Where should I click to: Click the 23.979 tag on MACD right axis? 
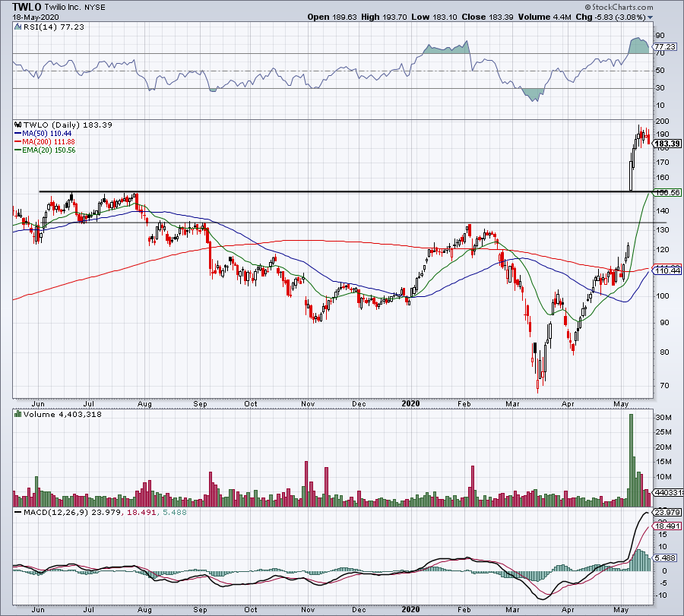(667, 513)
